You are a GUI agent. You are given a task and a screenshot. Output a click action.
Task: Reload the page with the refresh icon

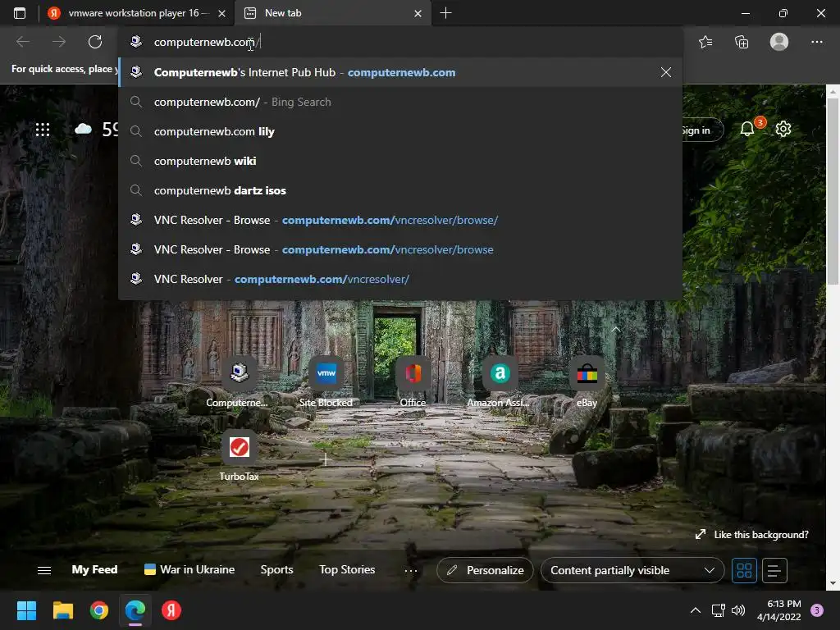click(95, 42)
